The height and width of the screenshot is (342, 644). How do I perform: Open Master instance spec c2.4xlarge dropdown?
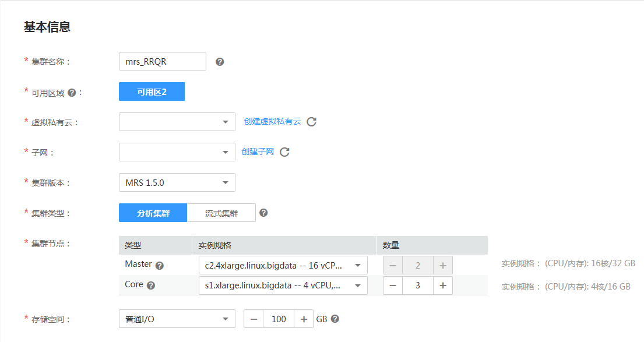point(283,265)
